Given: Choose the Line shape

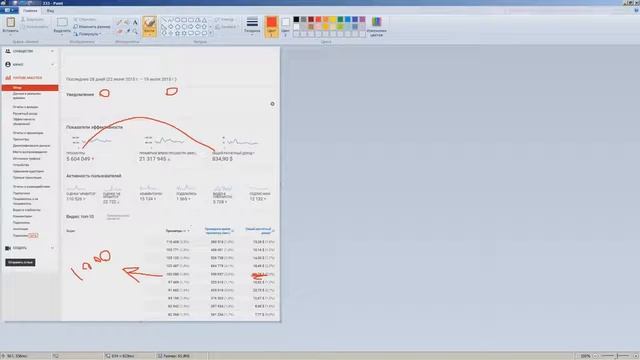Looking at the screenshot, I should pos(164,20).
